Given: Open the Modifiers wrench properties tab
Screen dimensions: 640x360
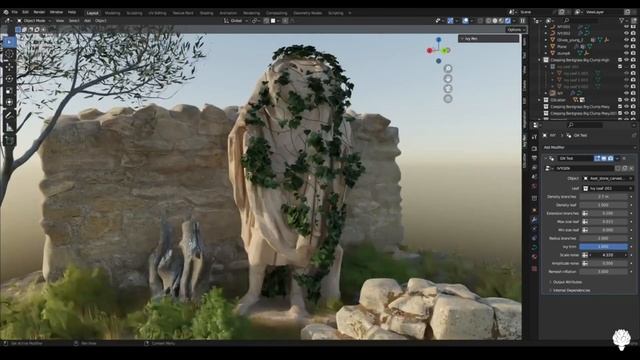Looking at the screenshot, I should [x=534, y=220].
